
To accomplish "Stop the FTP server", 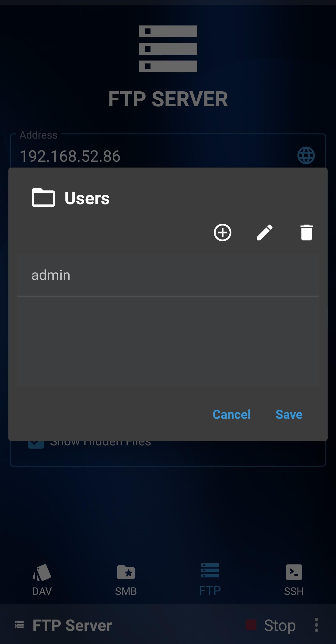I will tap(271, 625).
